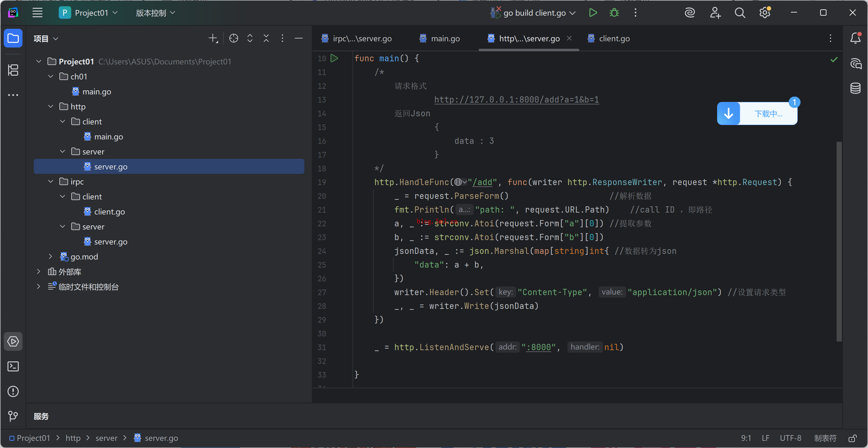Open the 版本控制 dropdown

[155, 13]
